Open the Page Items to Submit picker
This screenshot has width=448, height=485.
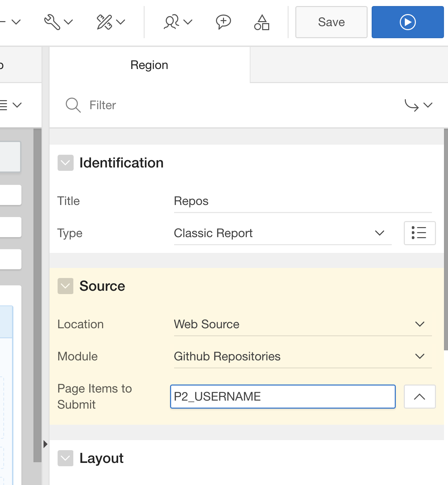point(419,397)
